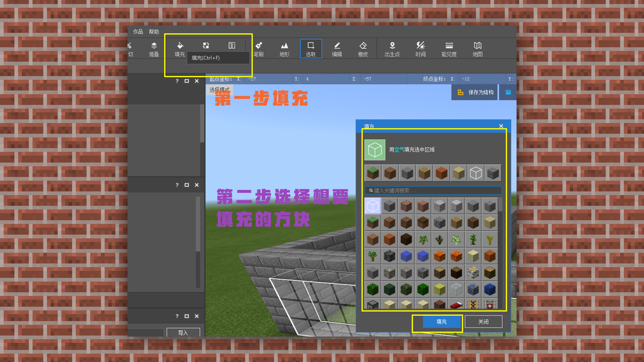This screenshot has height=362, width=644.
Task: Select the bedrock block in grid
Action: 389,256
